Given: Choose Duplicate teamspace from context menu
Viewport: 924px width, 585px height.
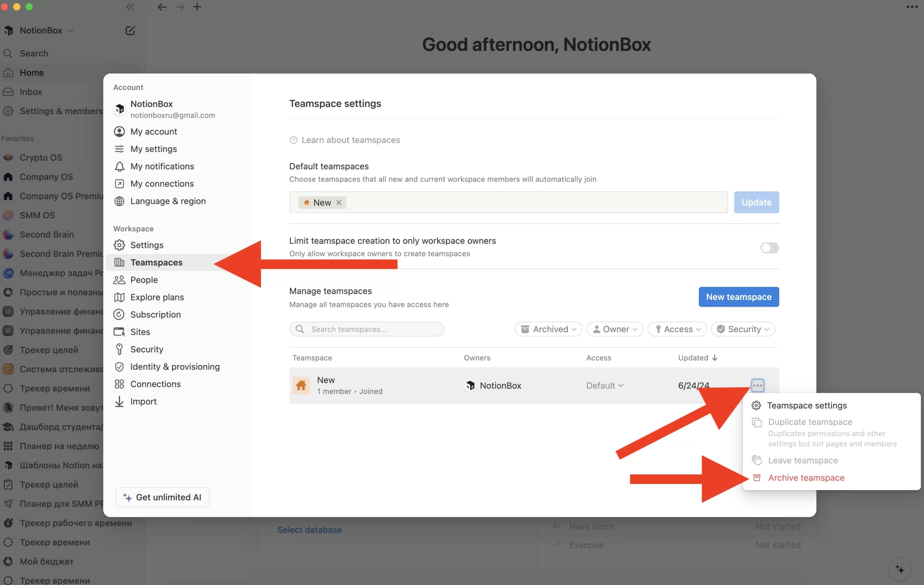Looking at the screenshot, I should (831, 432).
